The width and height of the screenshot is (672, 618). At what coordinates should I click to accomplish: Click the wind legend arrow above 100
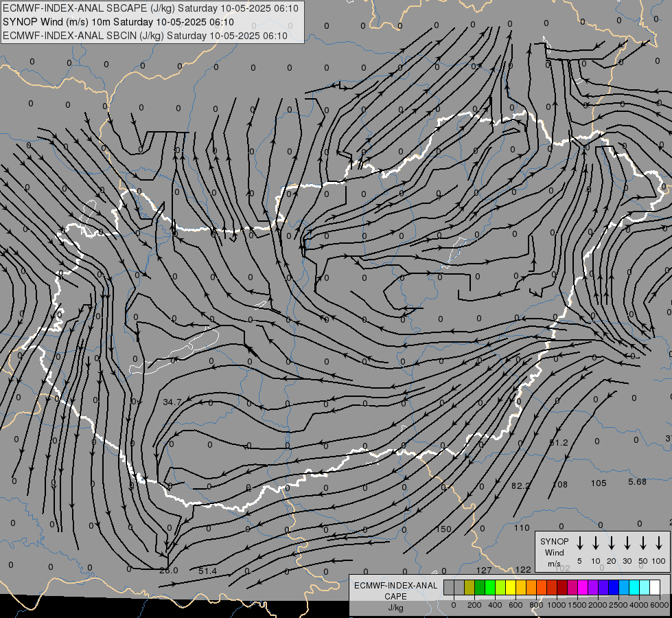point(659,543)
